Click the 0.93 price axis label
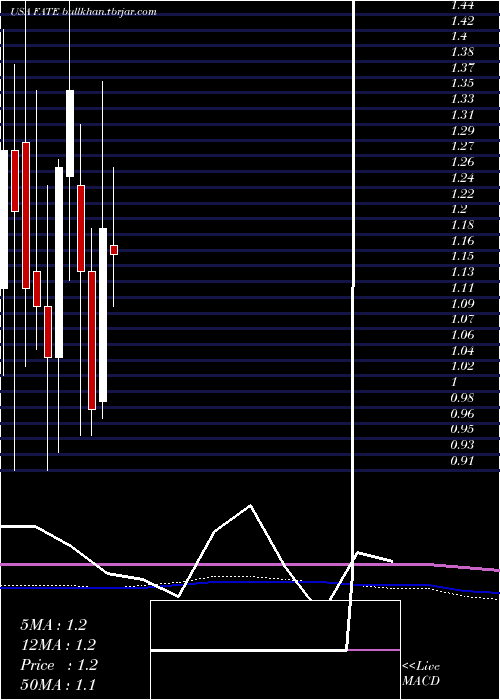The image size is (500, 700). (462, 446)
